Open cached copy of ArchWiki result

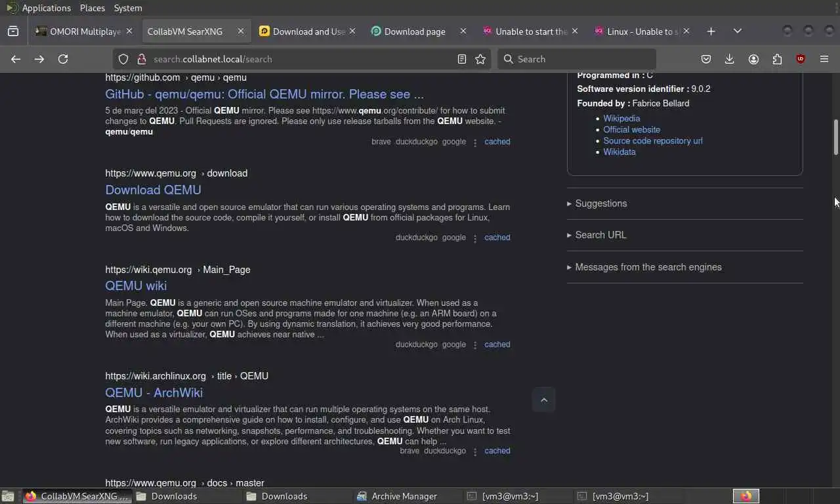(497, 451)
